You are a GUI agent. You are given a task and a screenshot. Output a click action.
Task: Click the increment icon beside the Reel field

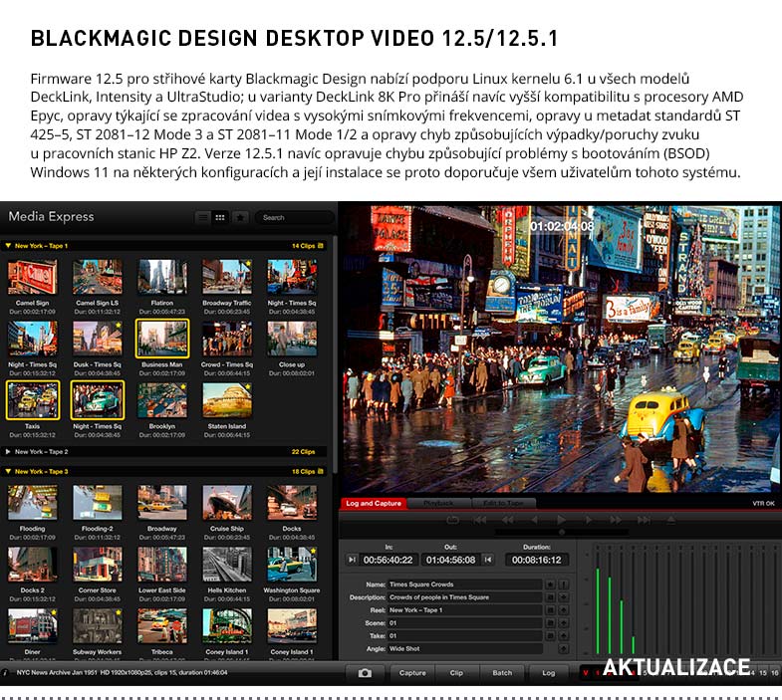(x=563, y=610)
